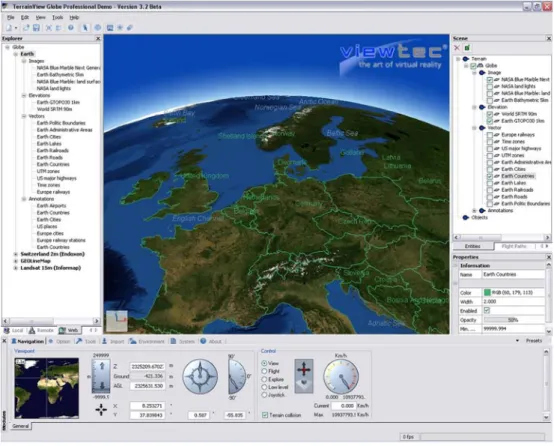The image size is (554, 446).
Task: Collapse the Images group in Explorer
Action: tap(24, 61)
